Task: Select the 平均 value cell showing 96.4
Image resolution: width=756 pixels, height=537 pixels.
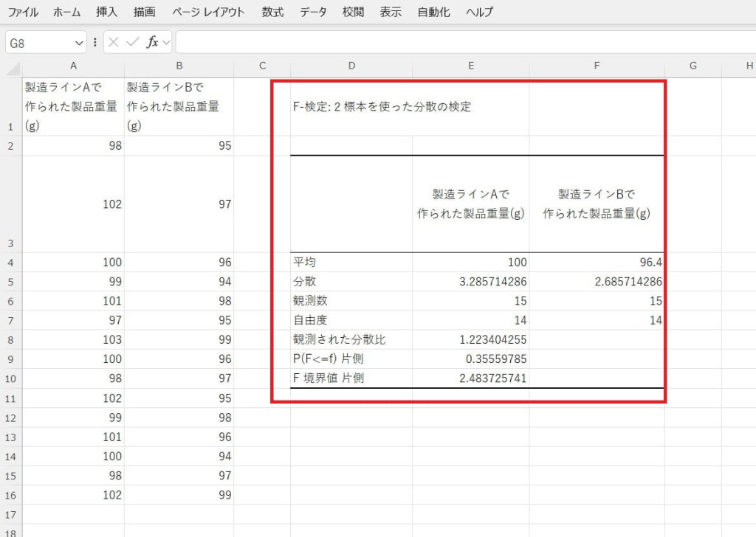Action: pyautogui.click(x=597, y=263)
